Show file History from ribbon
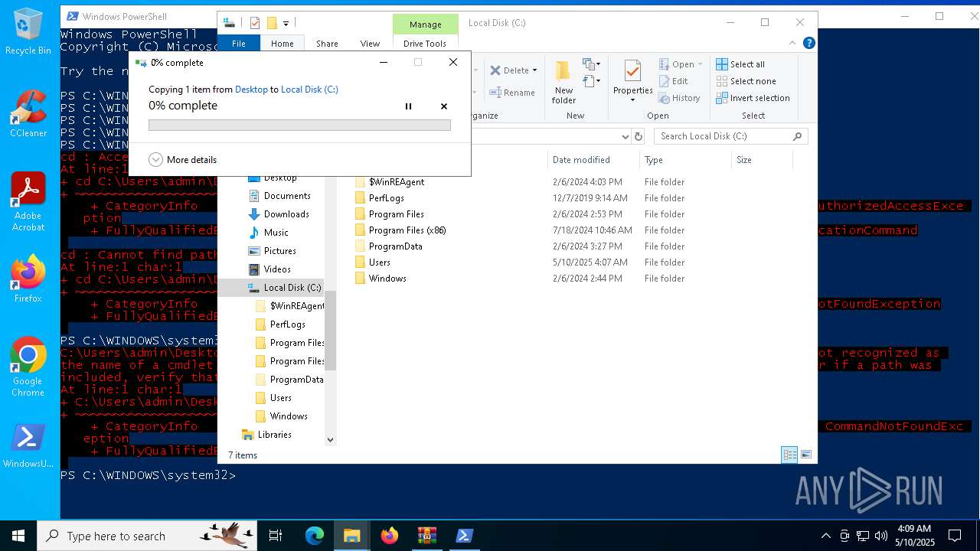 click(x=678, y=98)
